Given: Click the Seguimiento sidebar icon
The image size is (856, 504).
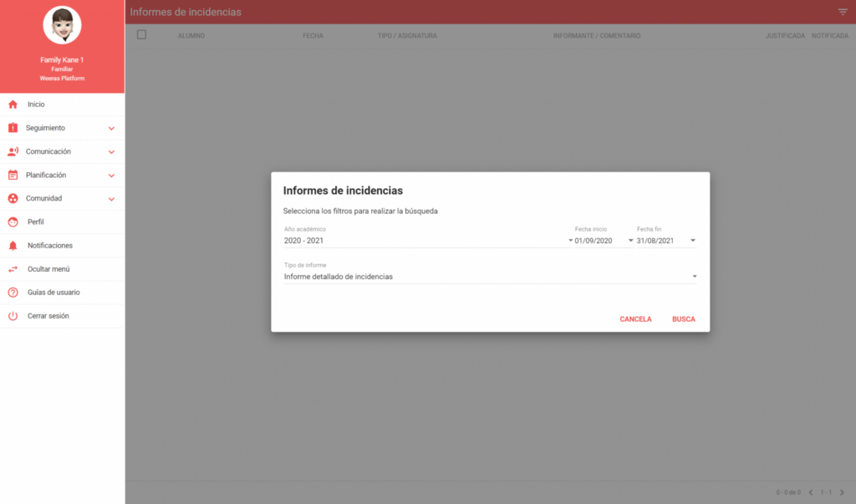Looking at the screenshot, I should 13,128.
